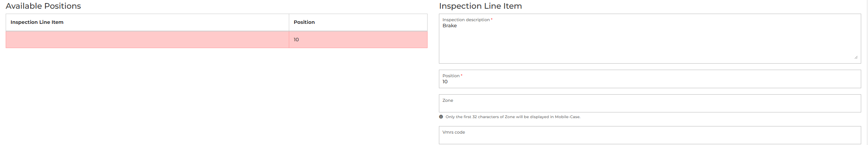Place cursor on the word Brake

(449, 26)
